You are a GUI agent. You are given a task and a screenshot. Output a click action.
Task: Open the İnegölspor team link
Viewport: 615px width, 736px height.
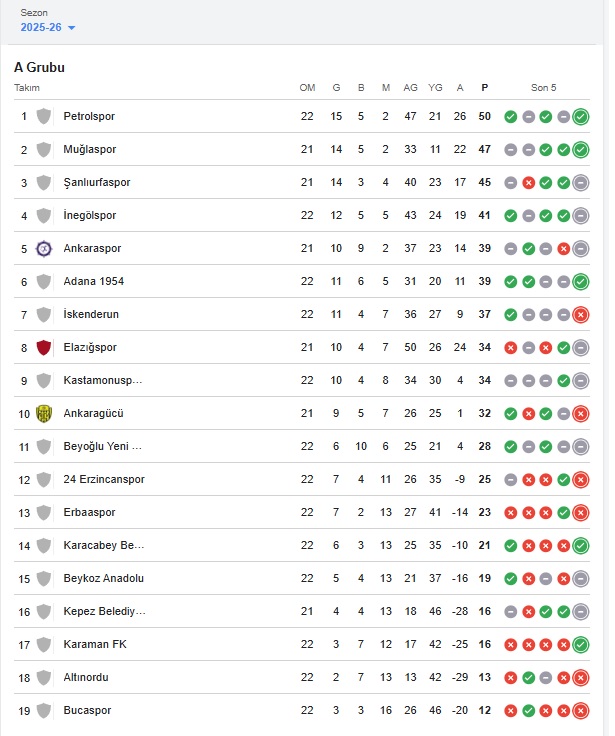click(x=89, y=216)
